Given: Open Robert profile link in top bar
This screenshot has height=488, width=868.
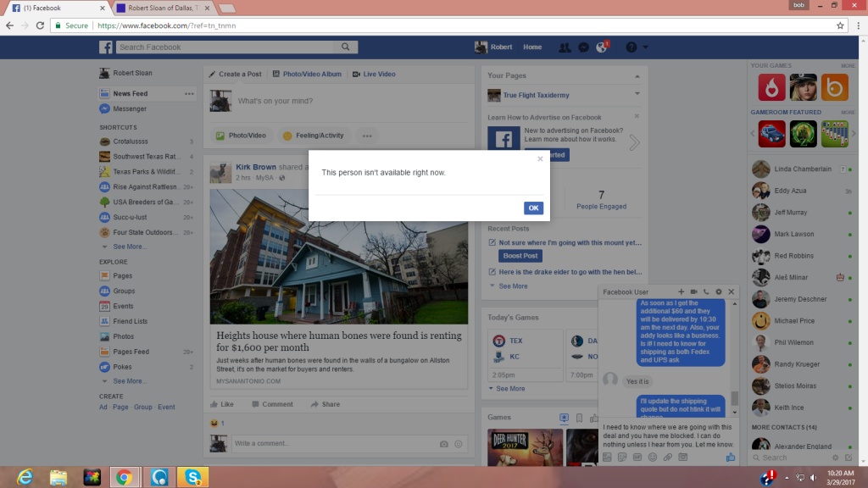Looking at the screenshot, I should click(x=494, y=47).
